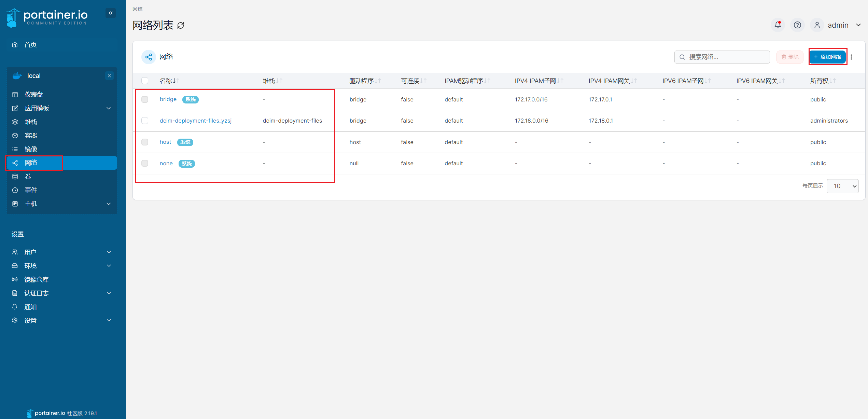This screenshot has width=868, height=419.
Task: Open the help question mark icon
Action: [x=797, y=25]
